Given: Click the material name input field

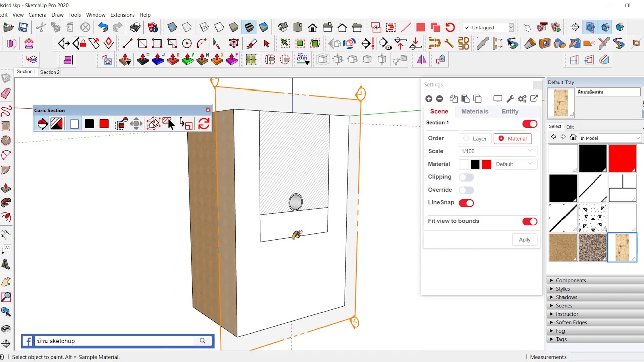Looking at the screenshot, I should pyautogui.click(x=608, y=92).
